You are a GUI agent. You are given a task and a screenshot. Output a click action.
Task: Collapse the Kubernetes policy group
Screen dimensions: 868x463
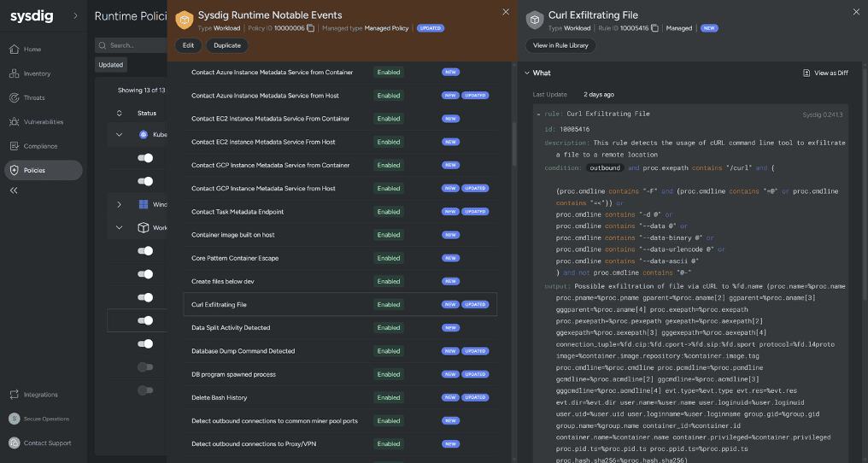pyautogui.click(x=119, y=135)
